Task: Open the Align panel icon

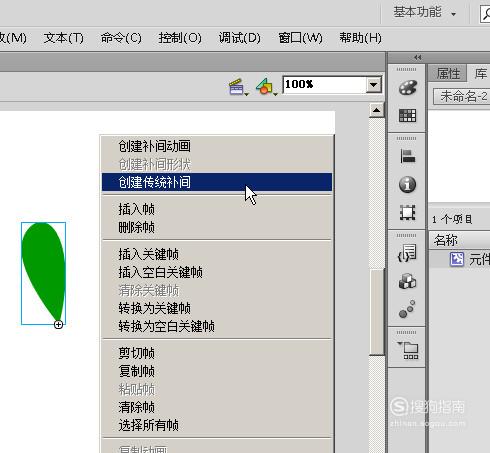Action: point(407,156)
